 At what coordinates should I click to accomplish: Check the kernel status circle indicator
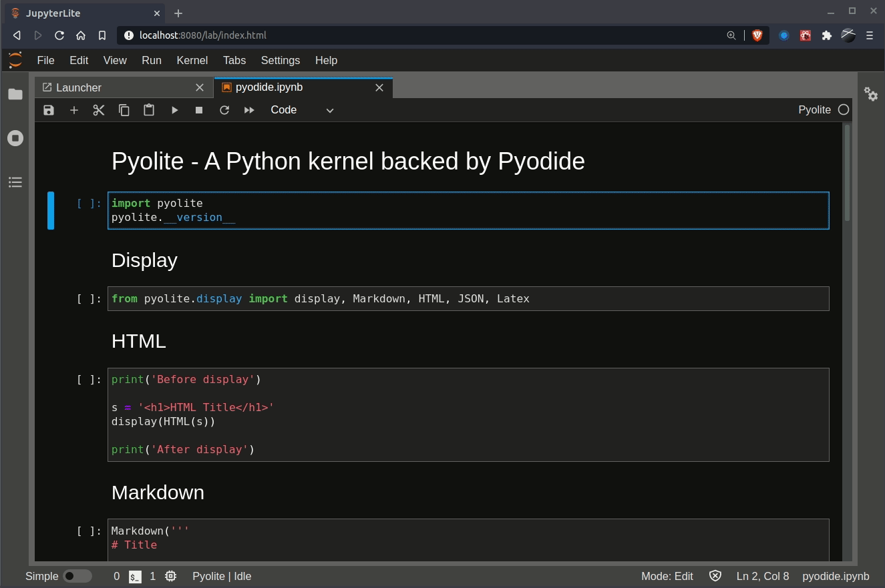tap(844, 110)
